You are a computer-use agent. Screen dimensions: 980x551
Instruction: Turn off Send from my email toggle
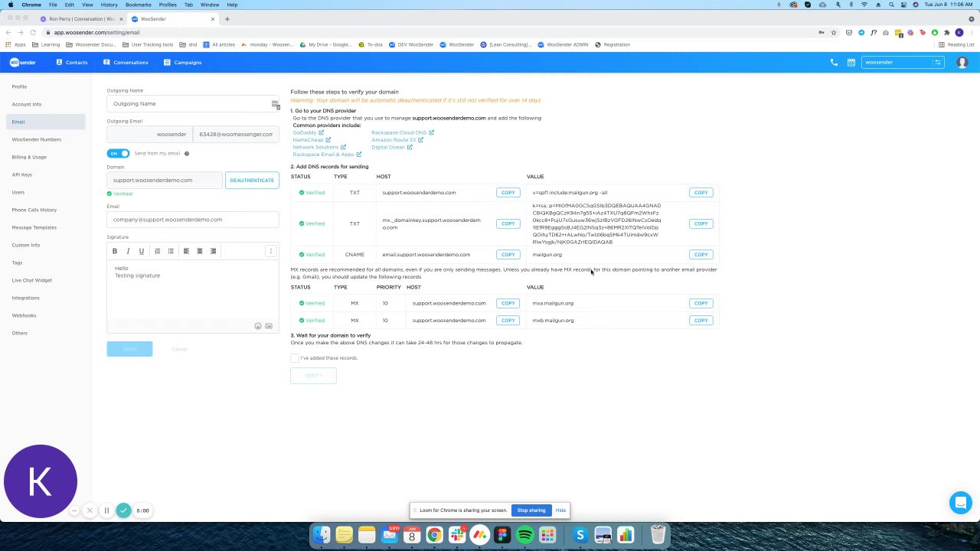pyautogui.click(x=119, y=154)
